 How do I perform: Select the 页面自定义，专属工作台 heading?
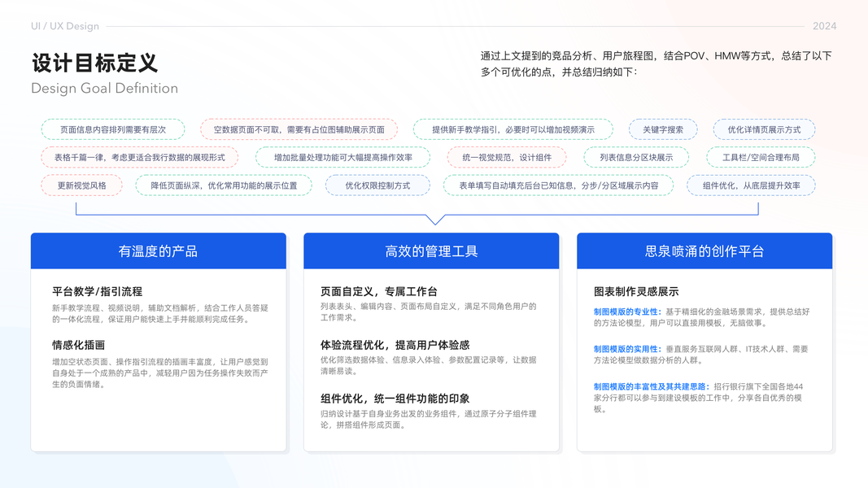(379, 292)
